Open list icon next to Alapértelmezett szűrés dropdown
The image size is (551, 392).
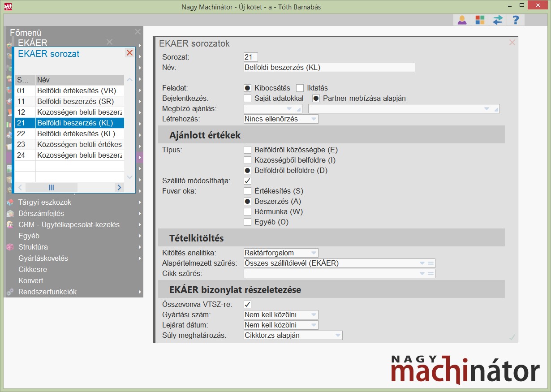coord(430,263)
